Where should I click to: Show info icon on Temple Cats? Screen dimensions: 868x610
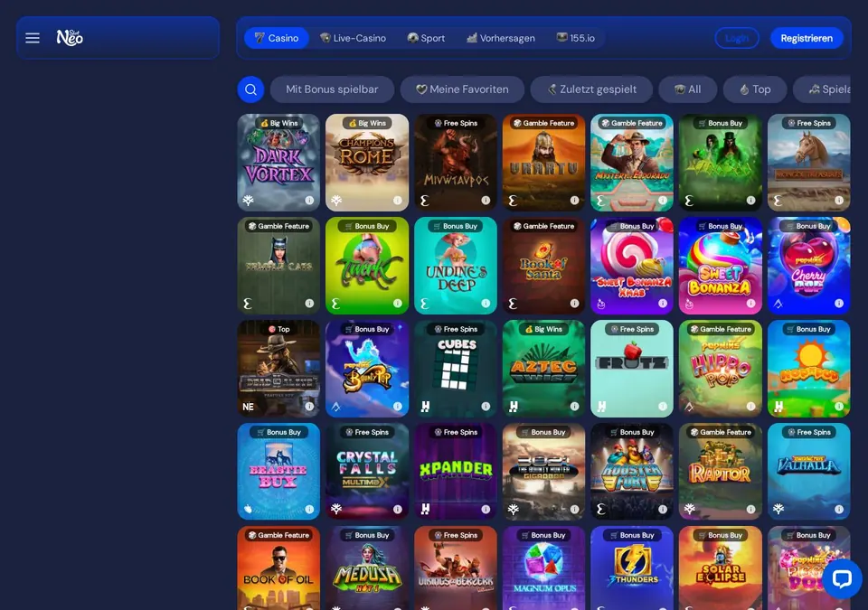[x=309, y=304]
